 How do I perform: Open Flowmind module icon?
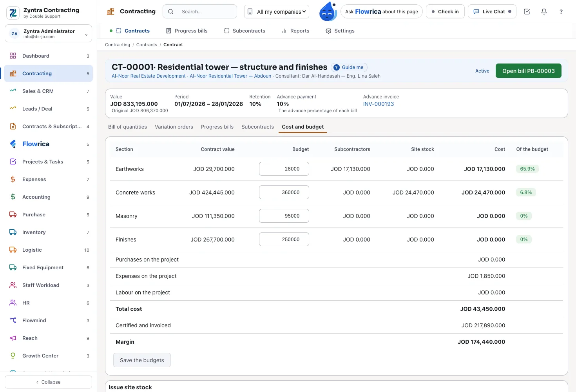click(x=13, y=320)
